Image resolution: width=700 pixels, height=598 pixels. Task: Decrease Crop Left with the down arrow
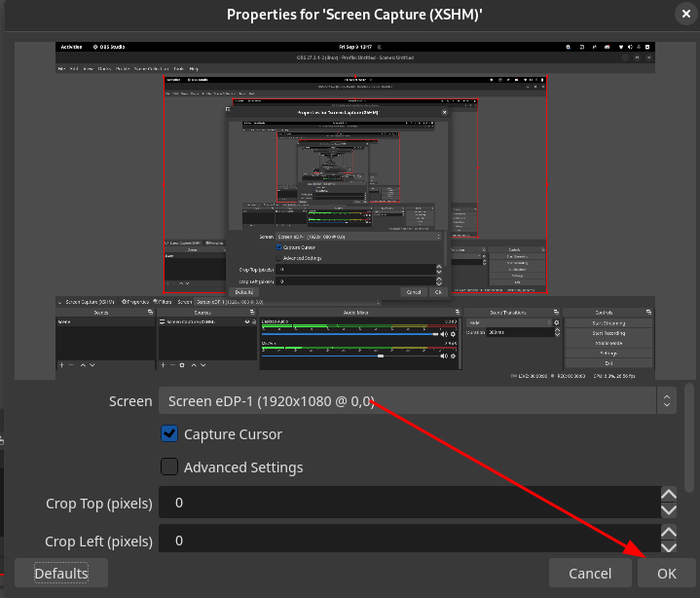click(668, 547)
